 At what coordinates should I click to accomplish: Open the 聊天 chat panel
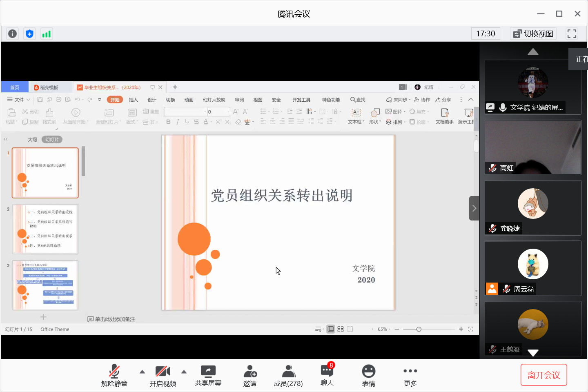327,375
